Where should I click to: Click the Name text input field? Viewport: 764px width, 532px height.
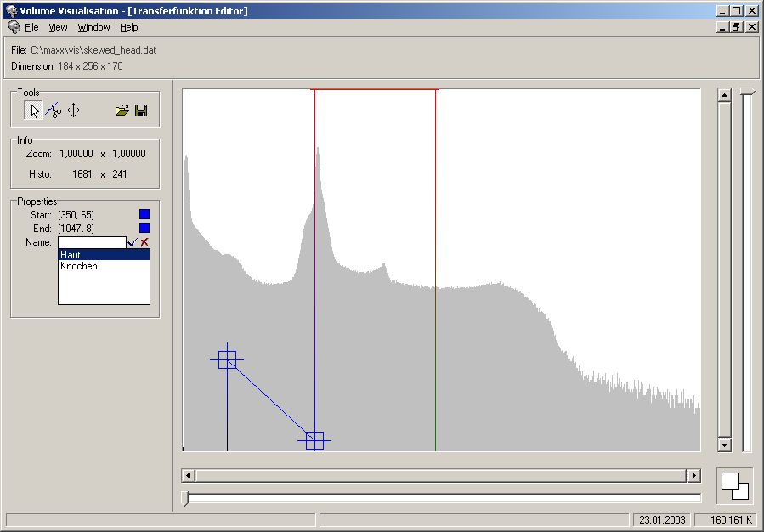coord(91,242)
